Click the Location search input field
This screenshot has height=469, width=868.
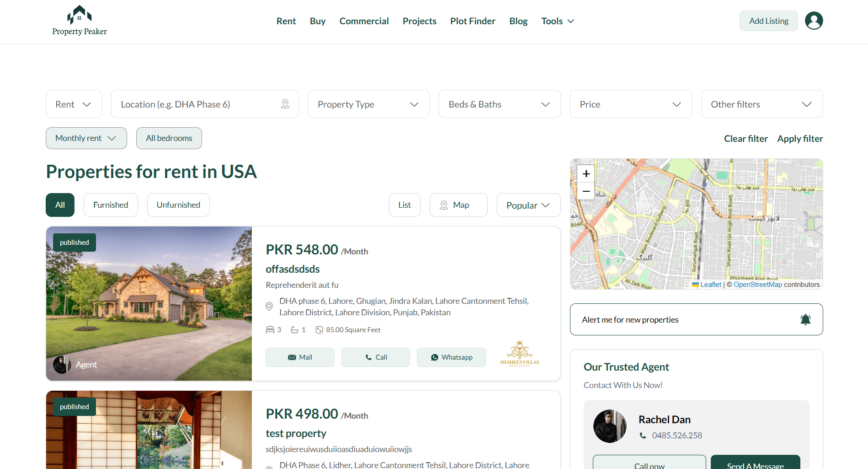[205, 104]
